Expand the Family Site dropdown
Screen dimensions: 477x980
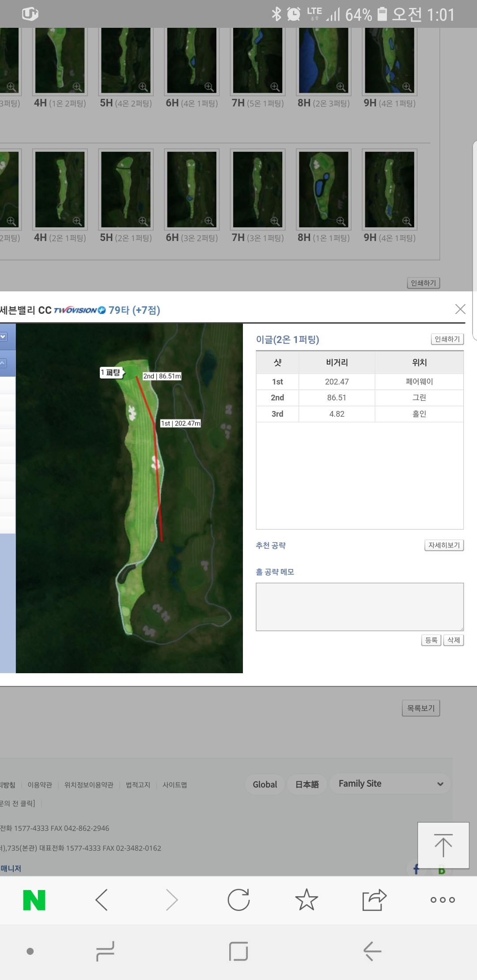[390, 784]
